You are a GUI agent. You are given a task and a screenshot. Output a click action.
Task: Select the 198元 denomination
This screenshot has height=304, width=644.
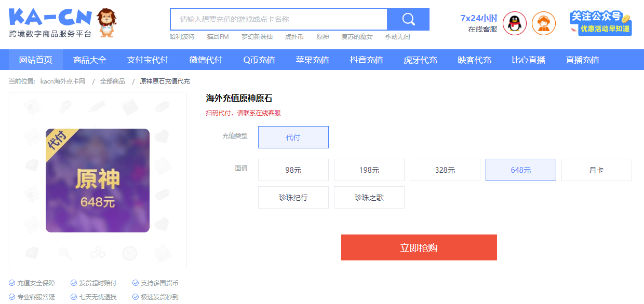369,170
